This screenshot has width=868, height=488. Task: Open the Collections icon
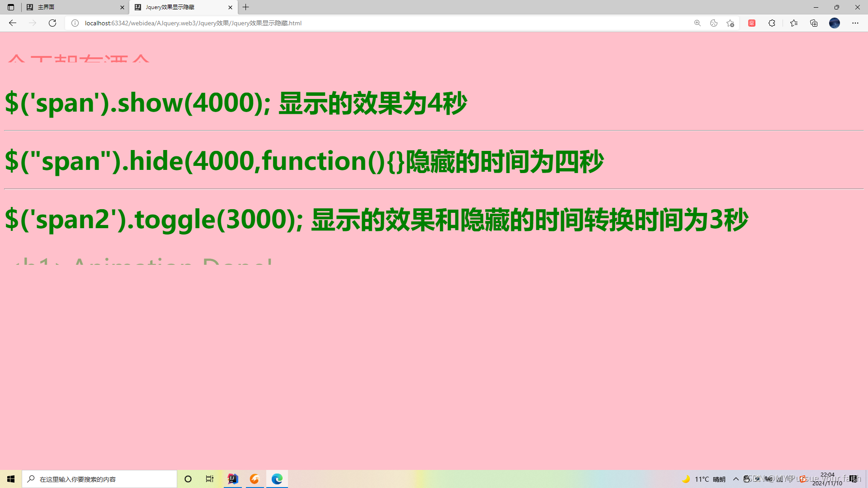pos(814,23)
